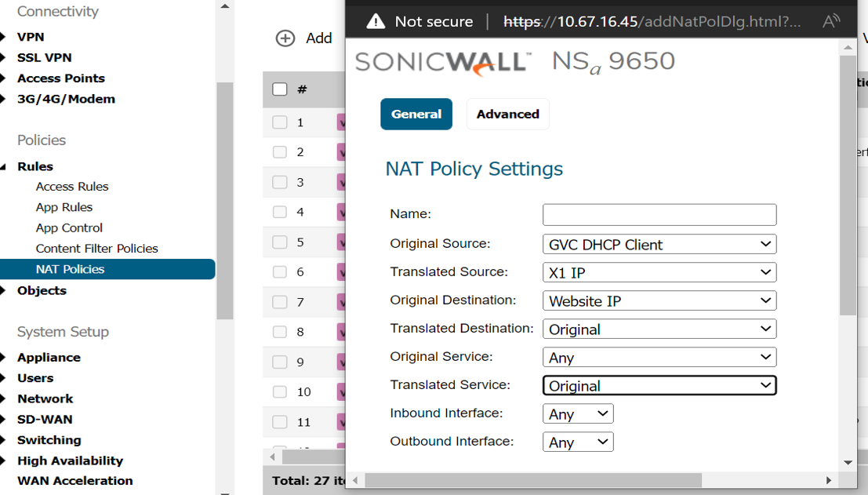
Task: Open the Original Source dropdown
Action: [x=659, y=245]
